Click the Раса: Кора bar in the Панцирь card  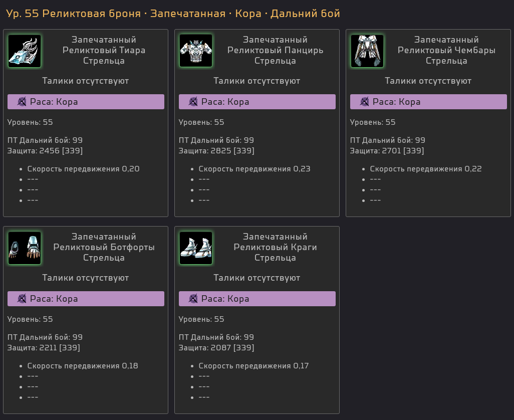click(x=257, y=102)
